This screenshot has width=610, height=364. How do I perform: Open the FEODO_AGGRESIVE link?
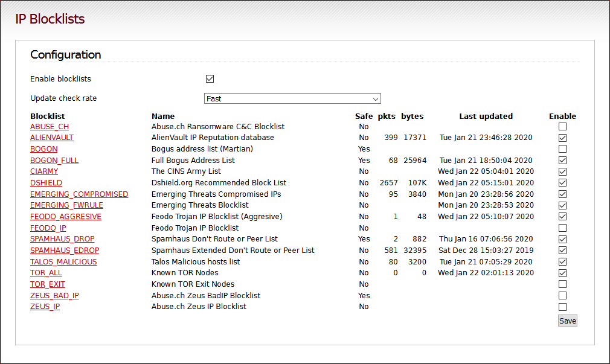[66, 217]
